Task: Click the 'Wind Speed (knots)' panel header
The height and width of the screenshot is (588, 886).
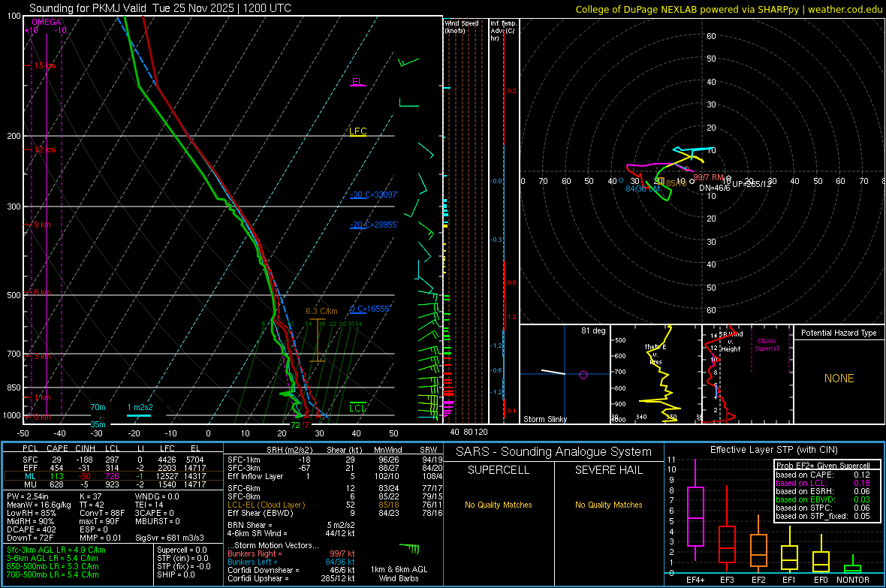Action: tap(461, 26)
